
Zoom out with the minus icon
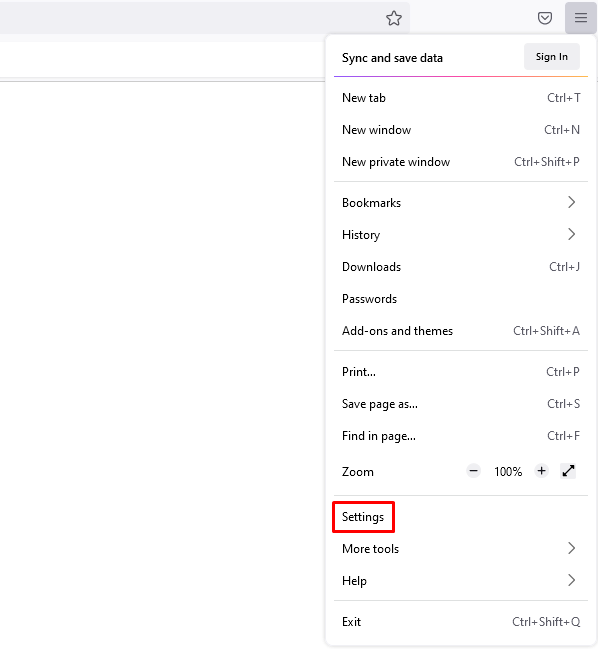[473, 471]
